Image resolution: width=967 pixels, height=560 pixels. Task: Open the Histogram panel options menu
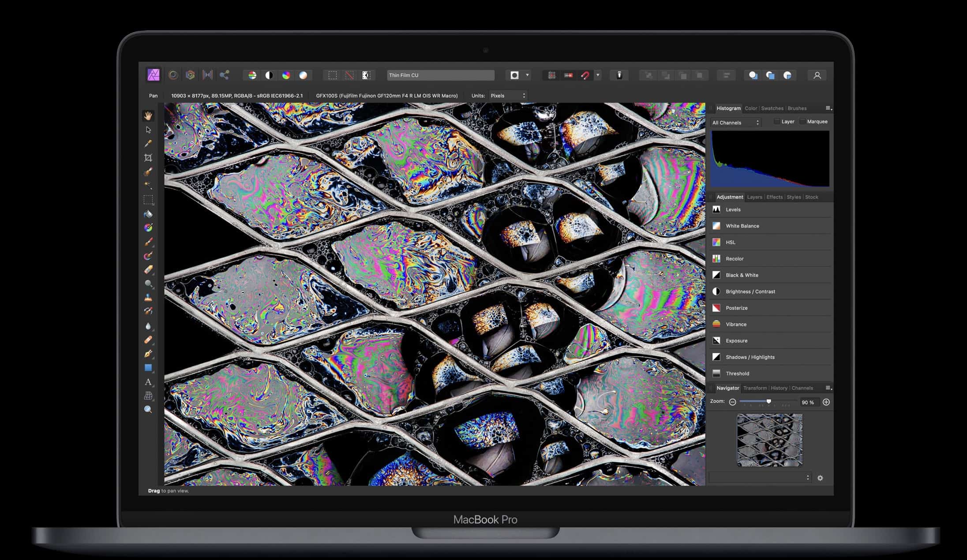click(x=828, y=108)
